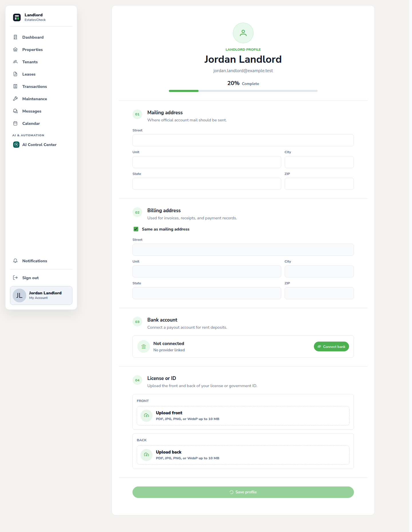The width and height of the screenshot is (412, 532).
Task: Click the Bank account section heading
Action: [x=162, y=320]
